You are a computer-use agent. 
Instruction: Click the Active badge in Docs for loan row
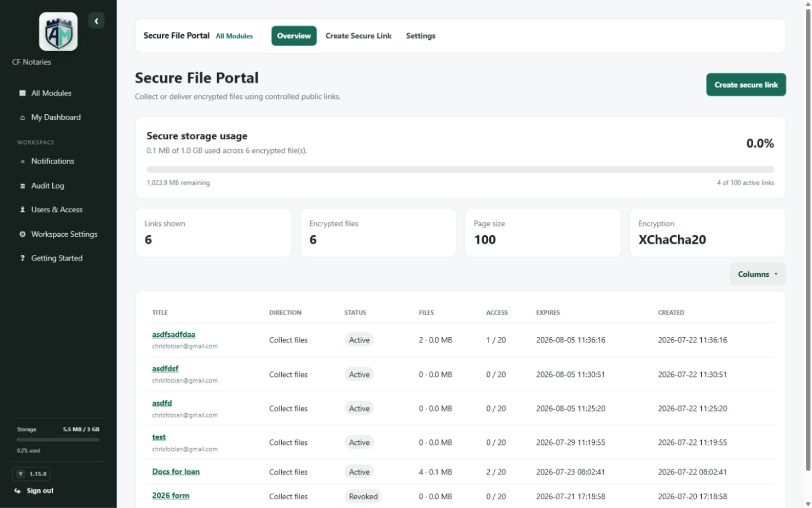pos(359,472)
